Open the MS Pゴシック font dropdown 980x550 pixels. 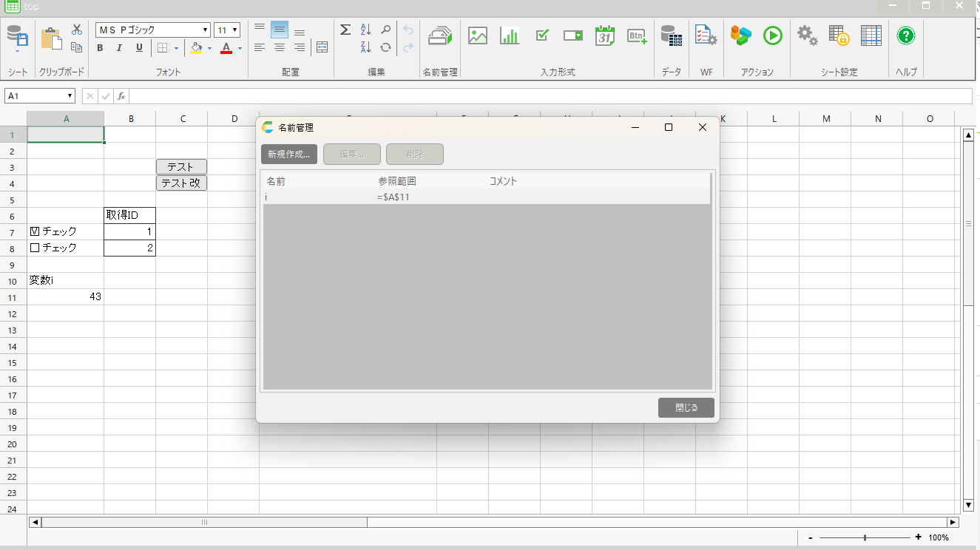[x=205, y=30]
